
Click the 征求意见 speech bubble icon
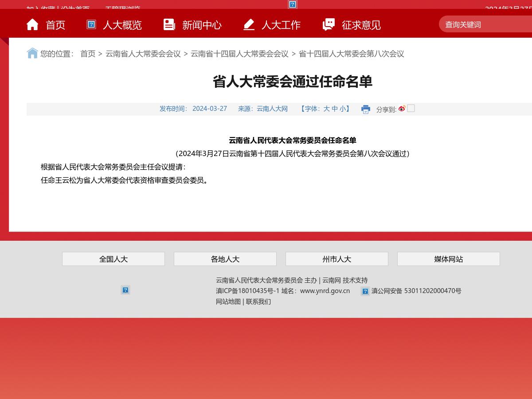329,24
